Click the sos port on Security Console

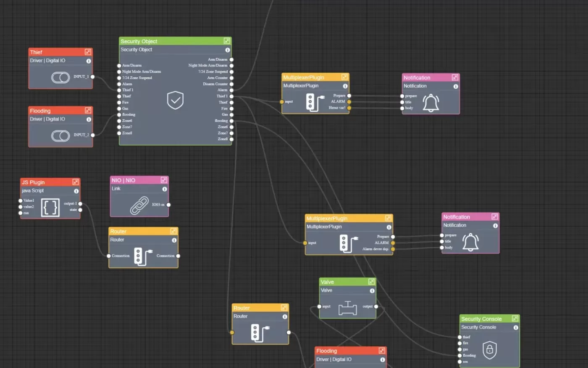tap(459, 362)
